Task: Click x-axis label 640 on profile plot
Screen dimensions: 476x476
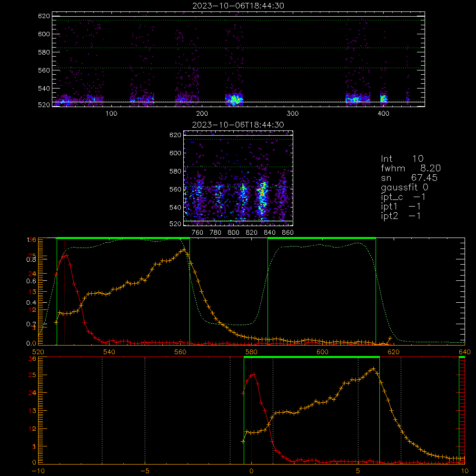Action: tap(465, 352)
